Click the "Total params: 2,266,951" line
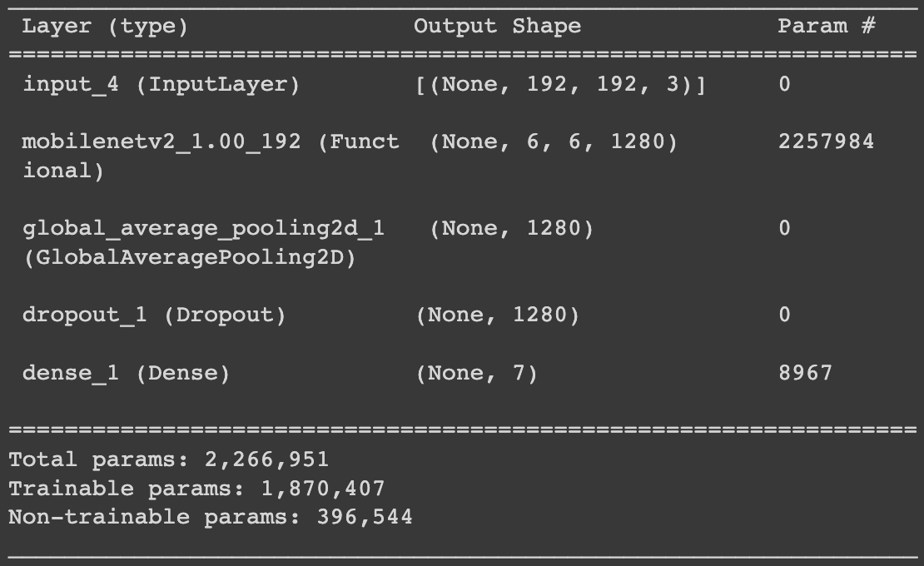The height and width of the screenshot is (566, 924). point(169,459)
